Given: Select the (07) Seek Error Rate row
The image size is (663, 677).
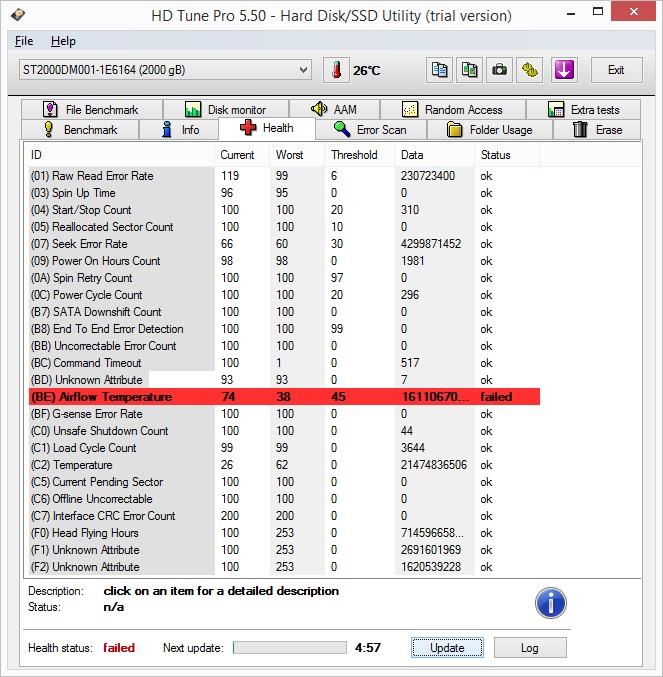Looking at the screenshot, I should 284,244.
